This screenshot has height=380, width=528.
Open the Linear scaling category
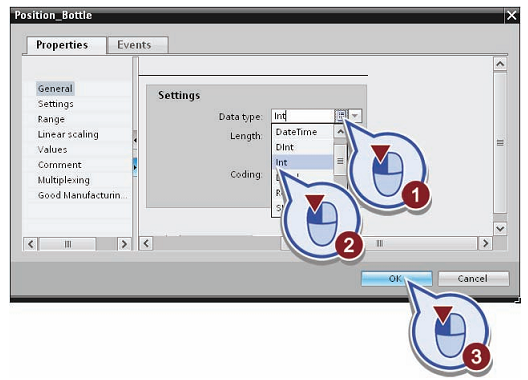(x=68, y=134)
